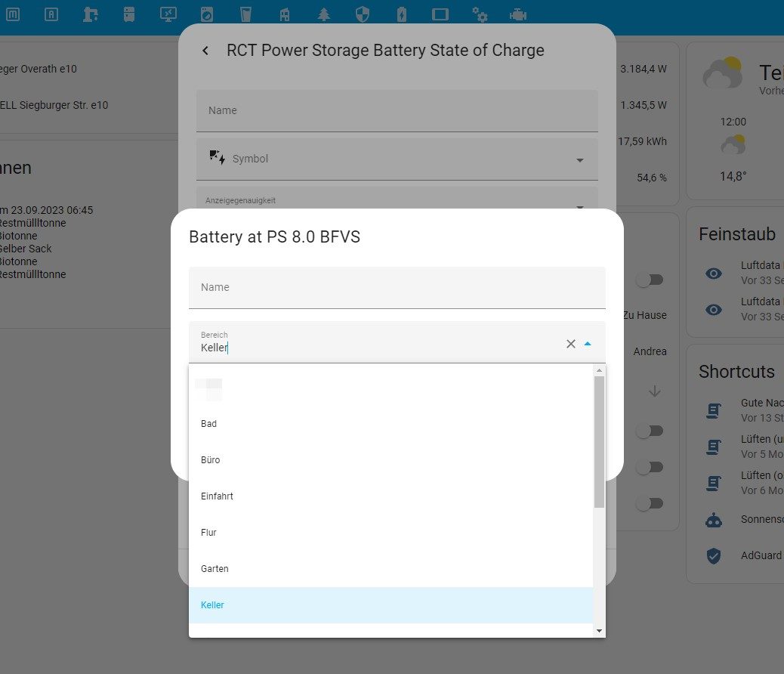Select the blurred first area option
Image resolution: width=784 pixels, height=674 pixels.
pyautogui.click(x=391, y=388)
